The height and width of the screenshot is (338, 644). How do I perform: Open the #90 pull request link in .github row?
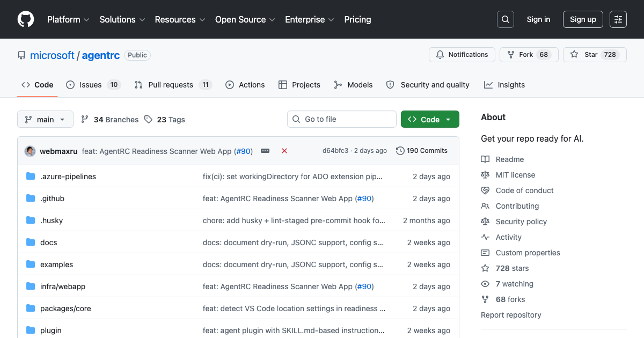pyautogui.click(x=364, y=199)
